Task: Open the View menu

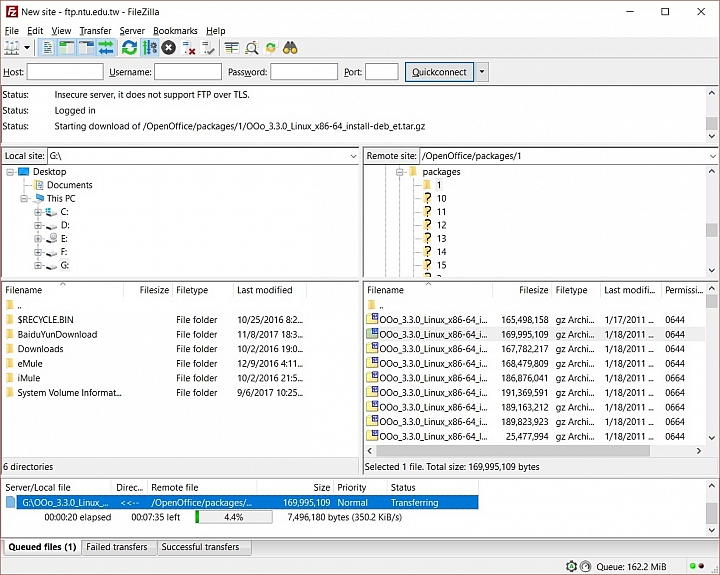Action: [x=61, y=31]
